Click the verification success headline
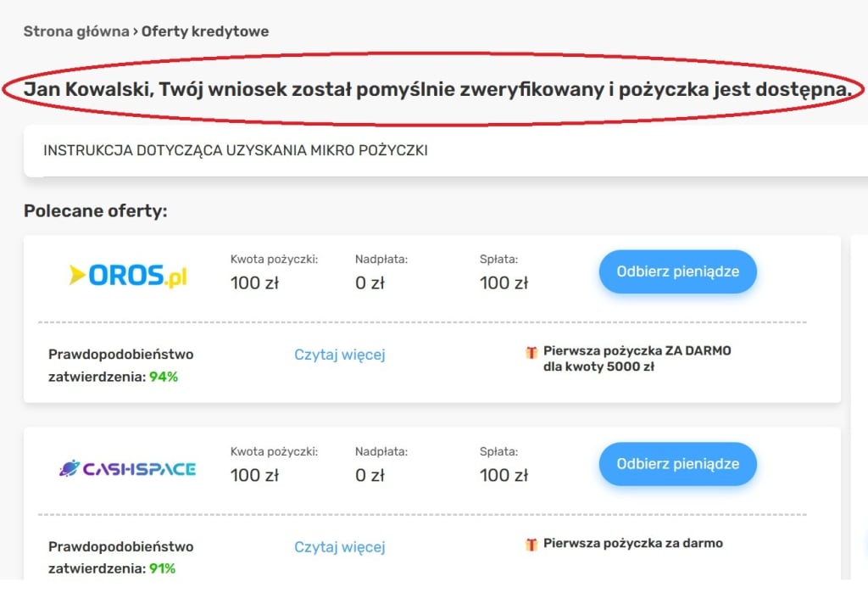The image size is (868, 593). click(437, 88)
